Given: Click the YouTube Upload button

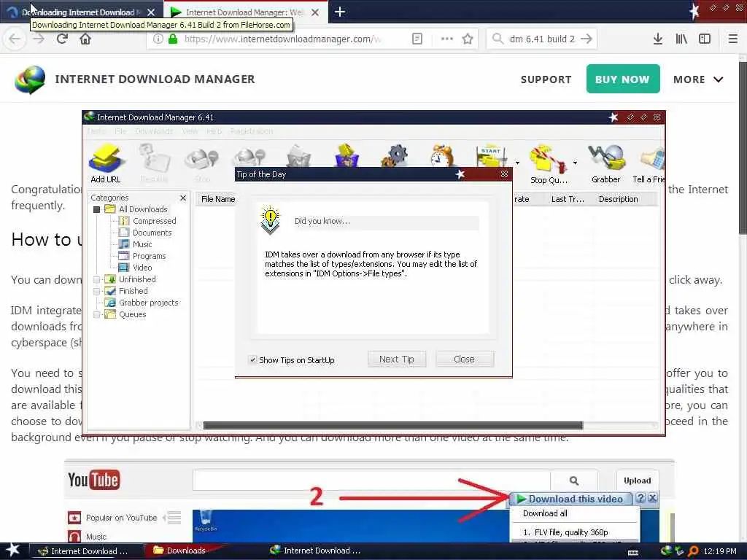Looking at the screenshot, I should [637, 481].
